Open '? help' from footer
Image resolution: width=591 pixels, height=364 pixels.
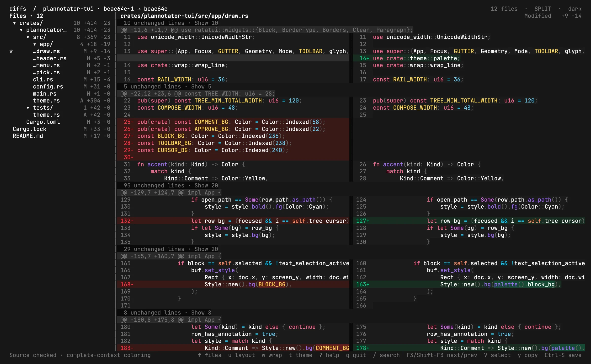(329, 355)
